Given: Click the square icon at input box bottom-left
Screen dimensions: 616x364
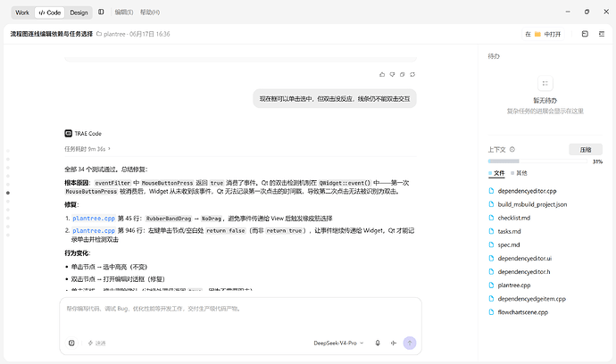Looking at the screenshot, I should pos(71,343).
